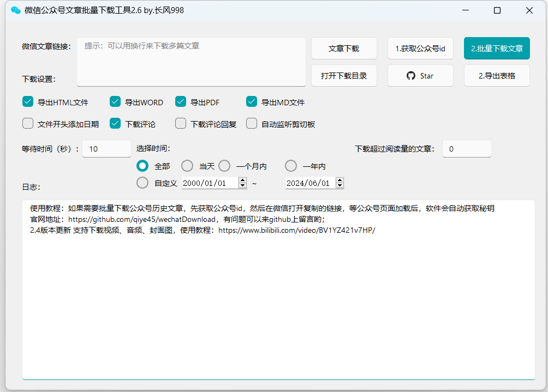Click the 等待时间 seconds field
Viewport: 548px width, 392px height.
pyautogui.click(x=106, y=149)
